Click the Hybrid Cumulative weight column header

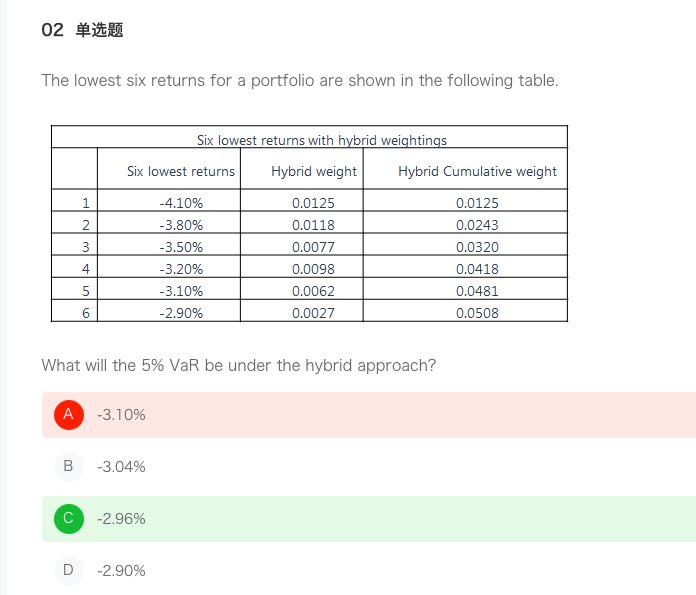(x=477, y=171)
